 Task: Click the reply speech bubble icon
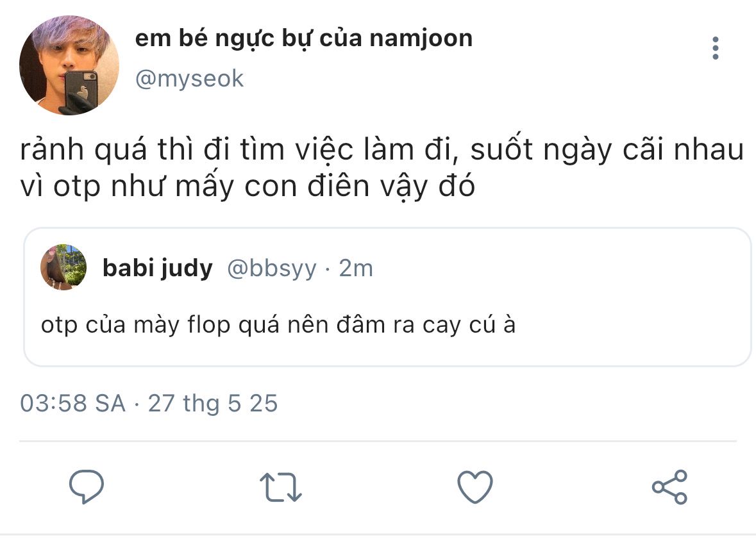[x=87, y=487]
